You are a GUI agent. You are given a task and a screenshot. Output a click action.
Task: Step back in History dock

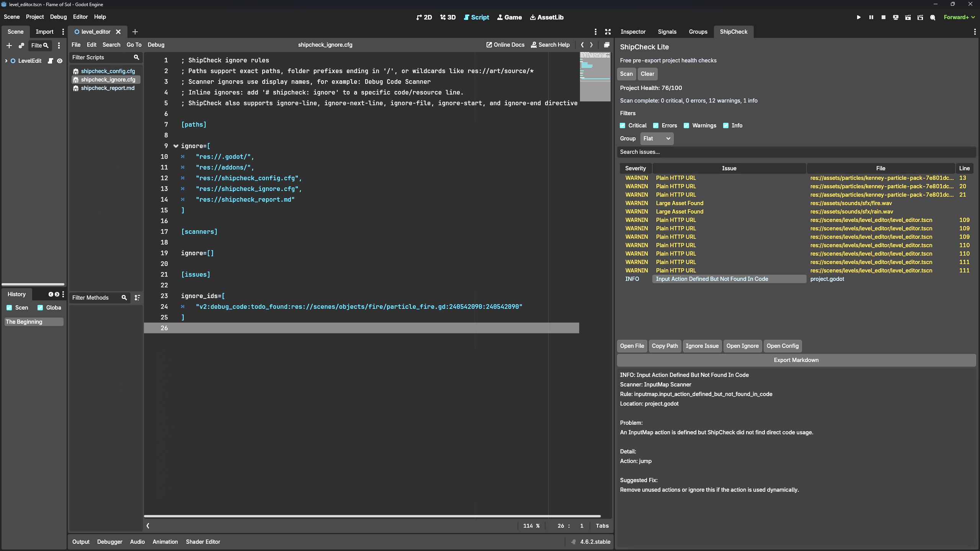tap(51, 294)
